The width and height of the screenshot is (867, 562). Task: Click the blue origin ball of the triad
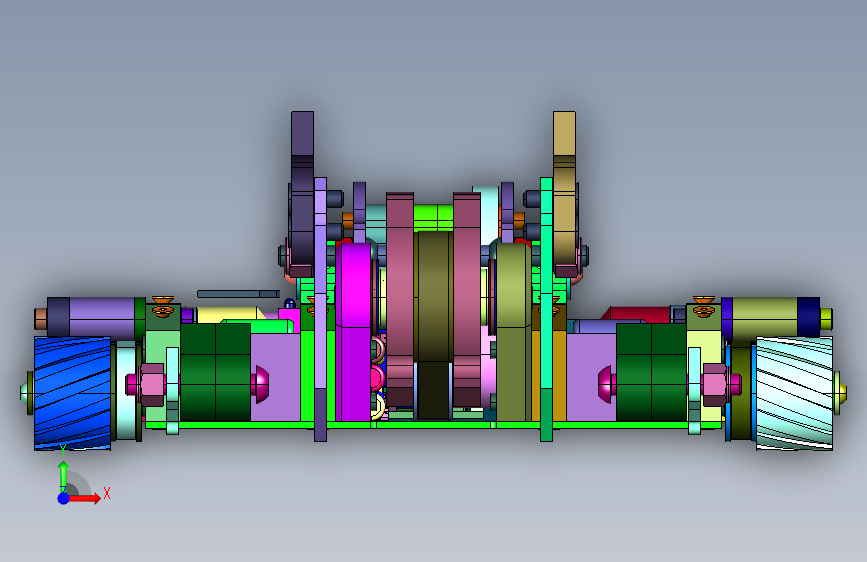[x=64, y=498]
